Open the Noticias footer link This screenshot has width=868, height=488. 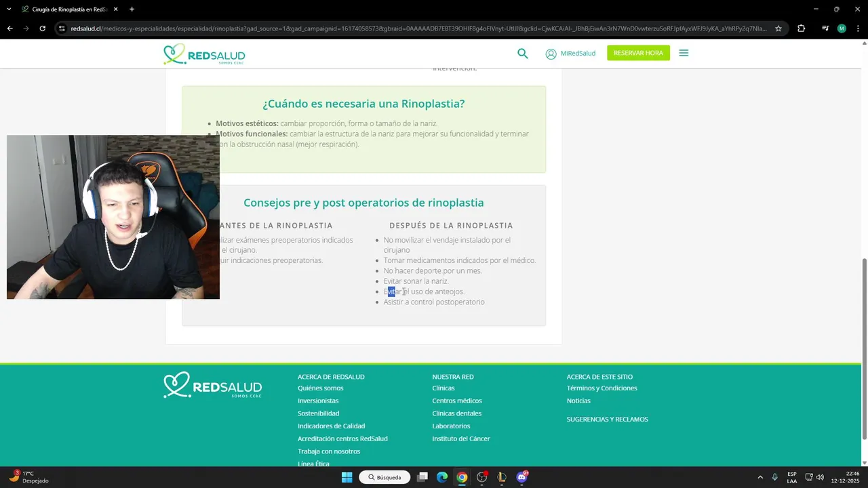[578, 401]
